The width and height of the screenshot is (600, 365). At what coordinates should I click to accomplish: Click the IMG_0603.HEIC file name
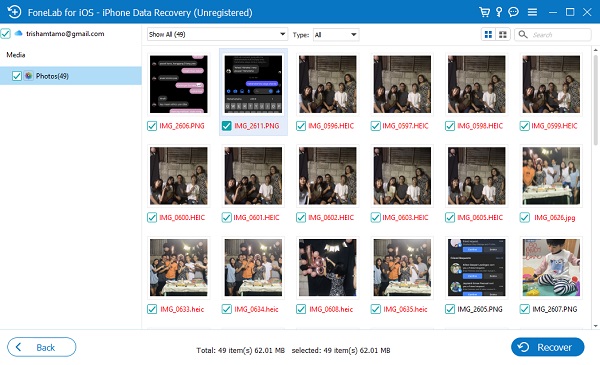405,218
